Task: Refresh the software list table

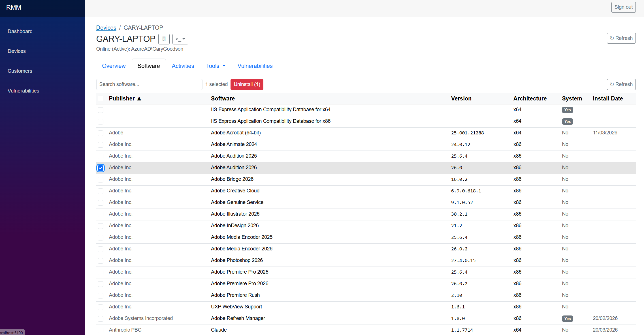Action: 621,84
